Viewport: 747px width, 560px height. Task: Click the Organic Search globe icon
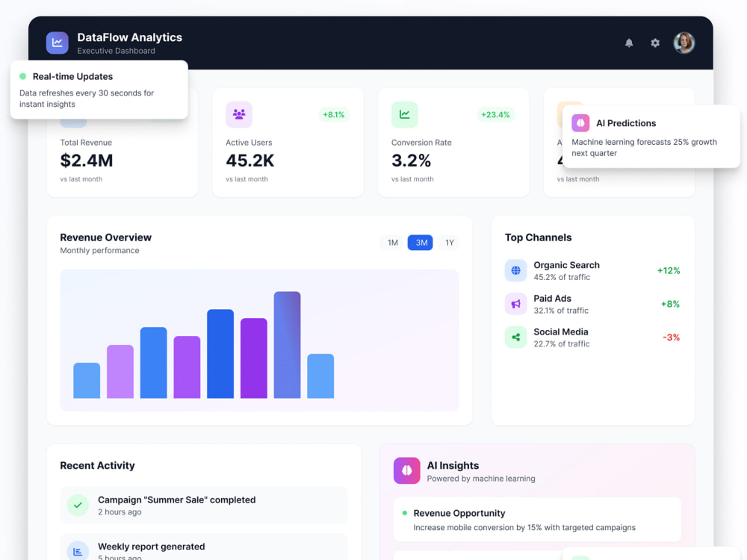[x=515, y=270]
